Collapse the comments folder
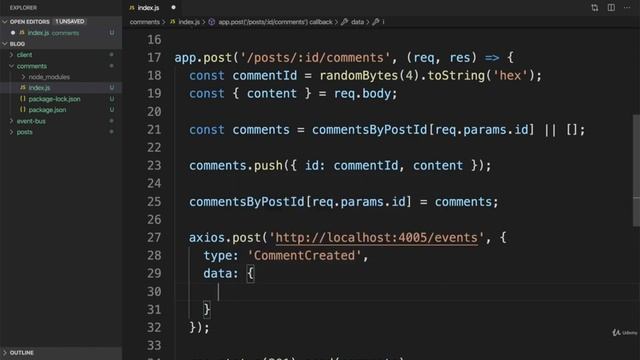The width and height of the screenshot is (640, 360). 11,66
